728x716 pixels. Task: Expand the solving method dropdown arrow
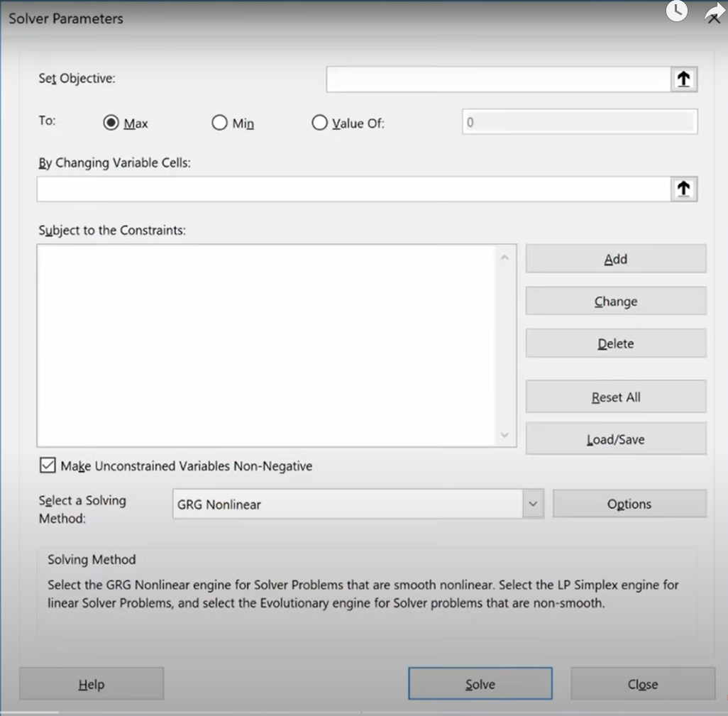[533, 505]
